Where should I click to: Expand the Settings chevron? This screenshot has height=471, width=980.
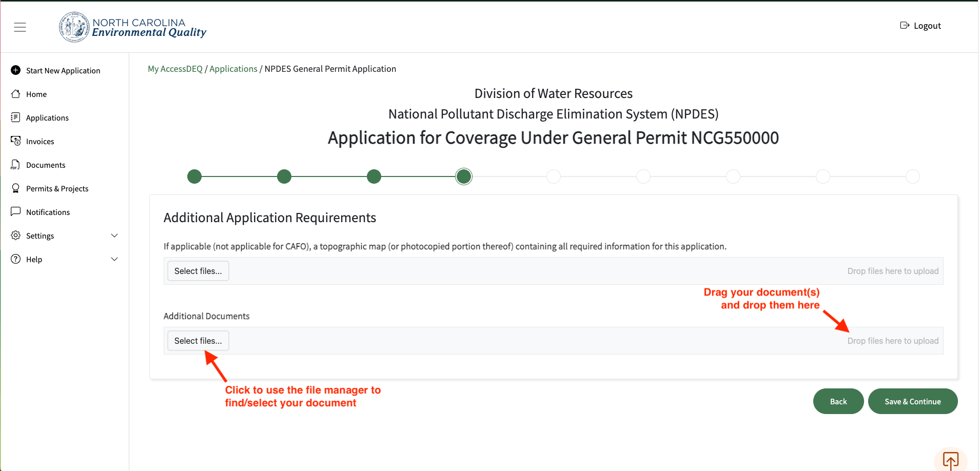coord(114,235)
